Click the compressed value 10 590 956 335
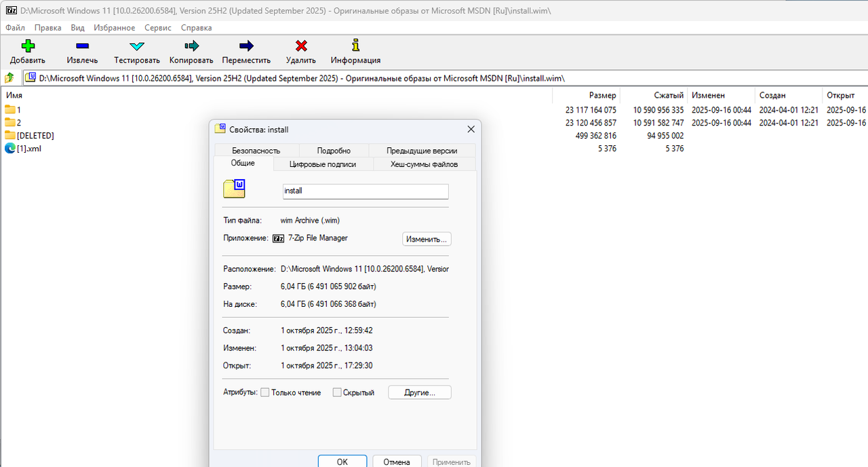 tap(658, 109)
